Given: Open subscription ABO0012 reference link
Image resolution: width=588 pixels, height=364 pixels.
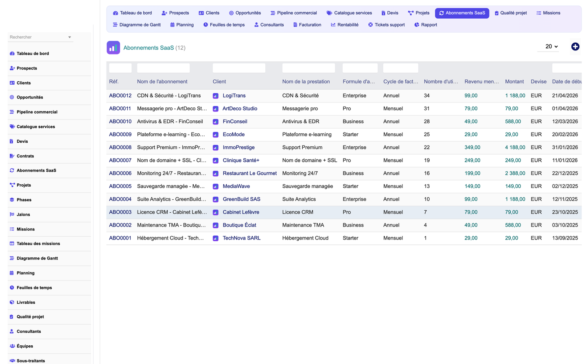Looking at the screenshot, I should [x=120, y=96].
